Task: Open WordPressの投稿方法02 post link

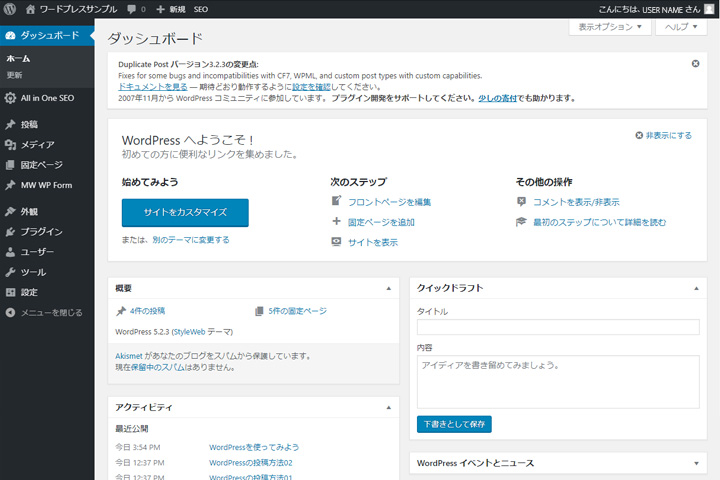Action: [x=251, y=463]
